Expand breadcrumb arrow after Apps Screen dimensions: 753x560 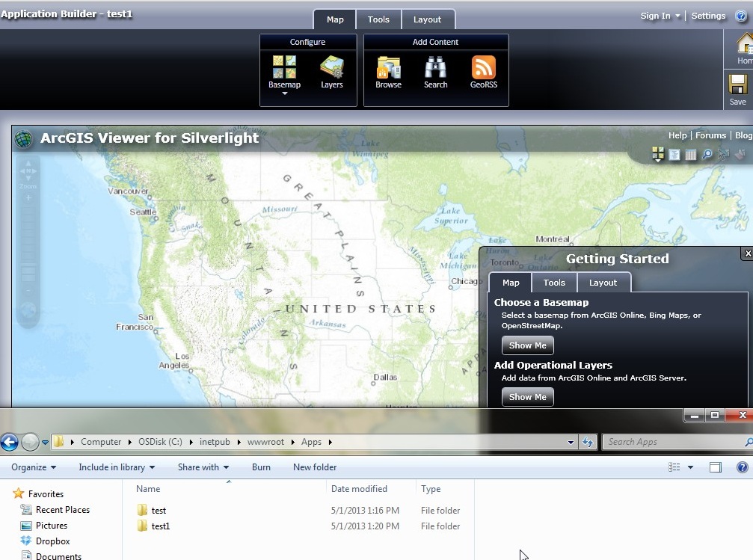pos(331,443)
